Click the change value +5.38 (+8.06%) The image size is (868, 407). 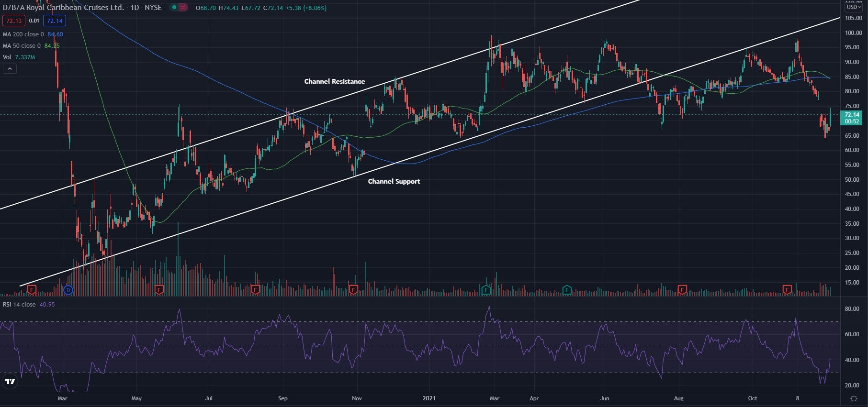pyautogui.click(x=305, y=8)
